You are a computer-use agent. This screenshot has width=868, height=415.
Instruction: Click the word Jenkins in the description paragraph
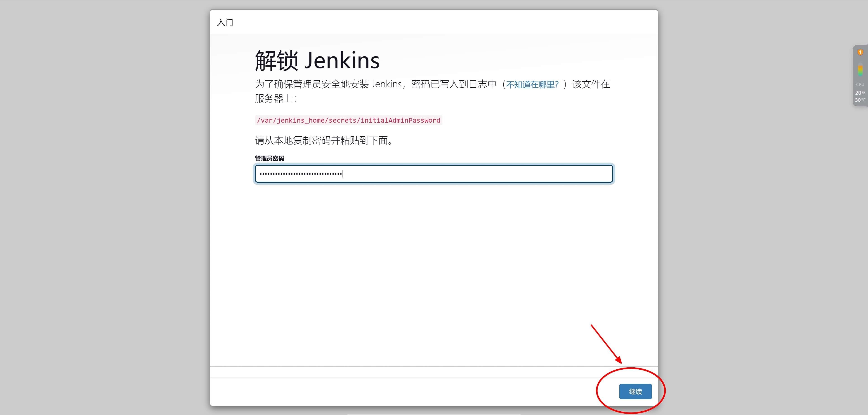point(387,84)
